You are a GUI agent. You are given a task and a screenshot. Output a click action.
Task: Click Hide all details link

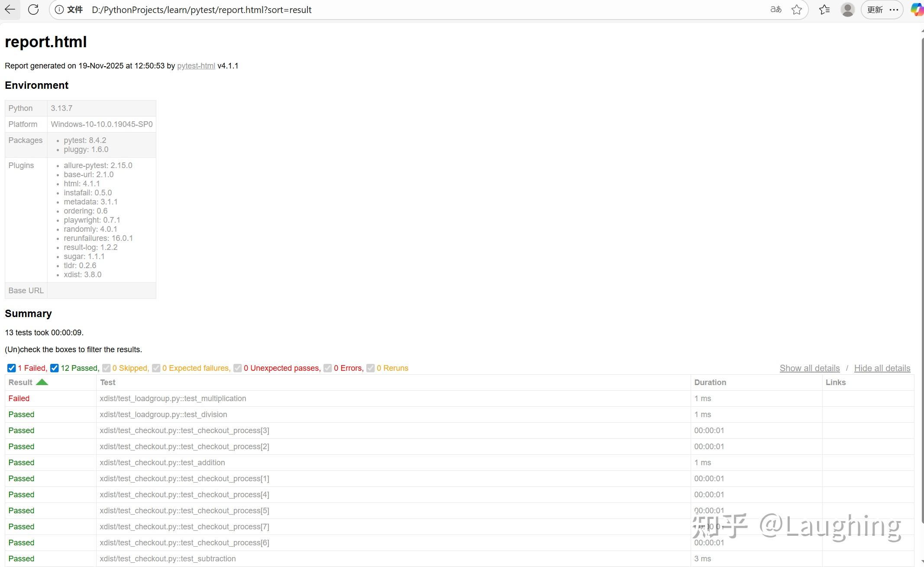pos(882,368)
